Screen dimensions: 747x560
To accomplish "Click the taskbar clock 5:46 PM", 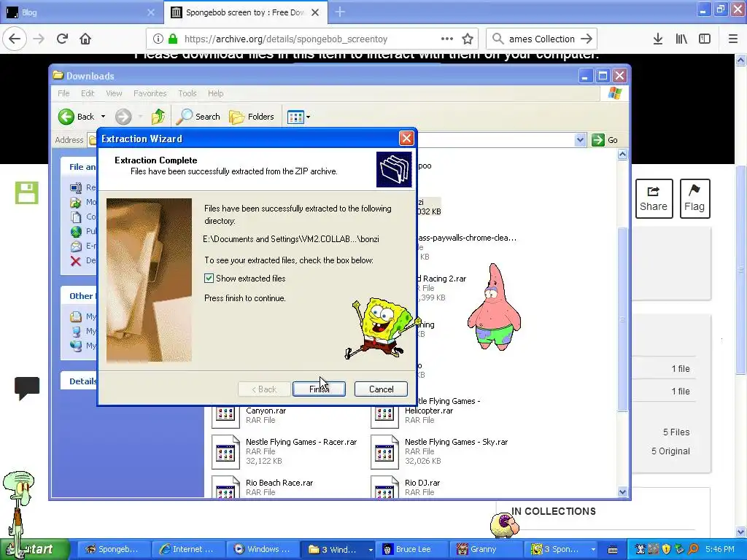I will click(720, 549).
